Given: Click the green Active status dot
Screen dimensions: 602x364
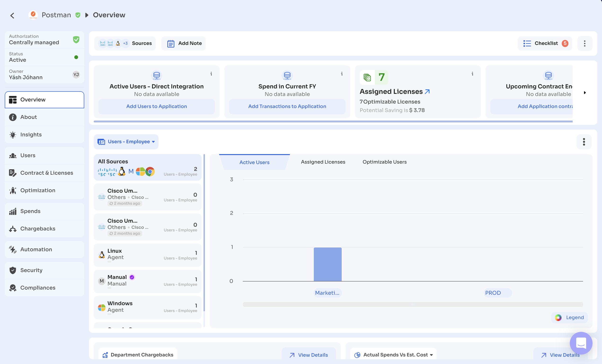Looking at the screenshot, I should tap(76, 57).
